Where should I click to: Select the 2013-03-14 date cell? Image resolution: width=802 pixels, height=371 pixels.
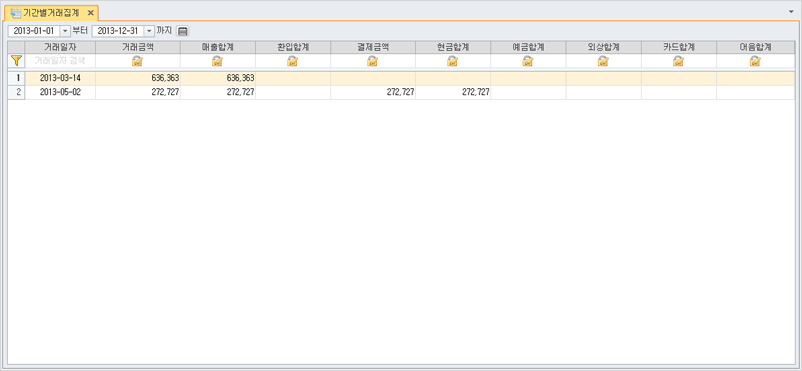60,78
